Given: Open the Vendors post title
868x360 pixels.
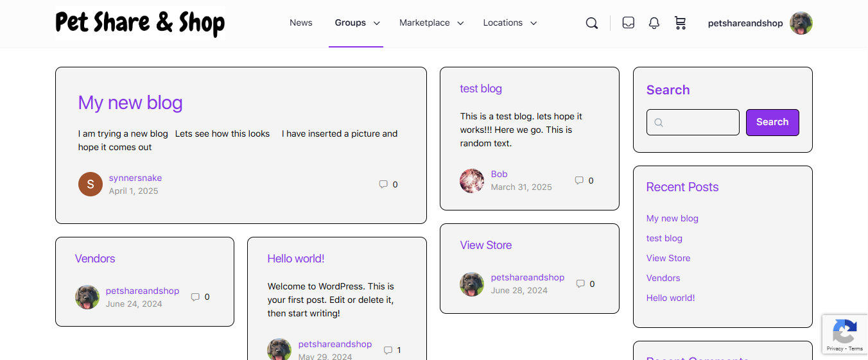Looking at the screenshot, I should click(x=95, y=259).
